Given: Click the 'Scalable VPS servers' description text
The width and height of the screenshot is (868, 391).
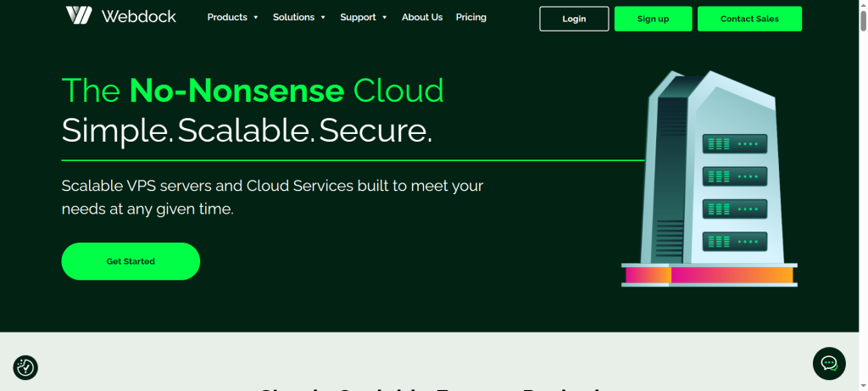Looking at the screenshot, I should tap(272, 198).
